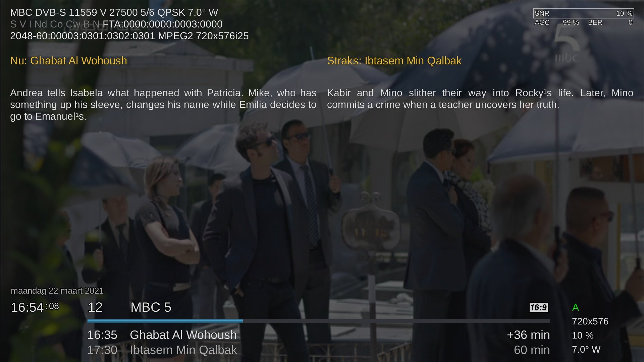Viewport: 644px width, 362px height.
Task: Click the green A audio indicator
Action: tap(576, 307)
